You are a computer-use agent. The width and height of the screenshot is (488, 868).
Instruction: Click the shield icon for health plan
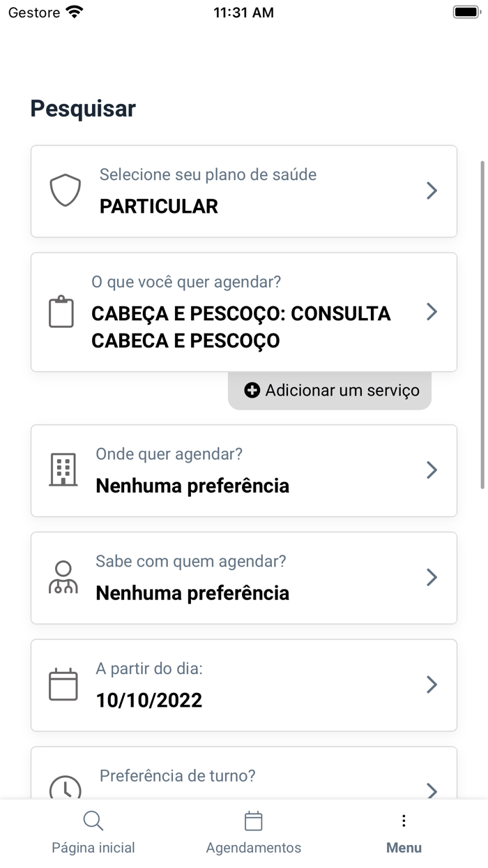[x=65, y=188]
